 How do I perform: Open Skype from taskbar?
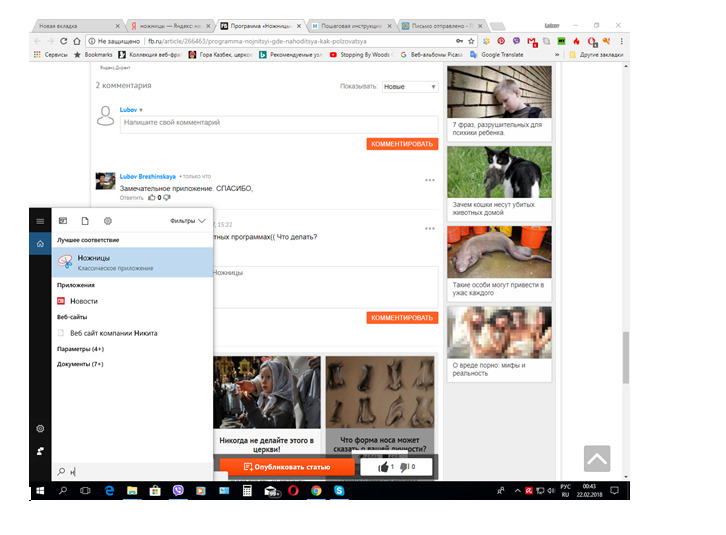pyautogui.click(x=339, y=491)
